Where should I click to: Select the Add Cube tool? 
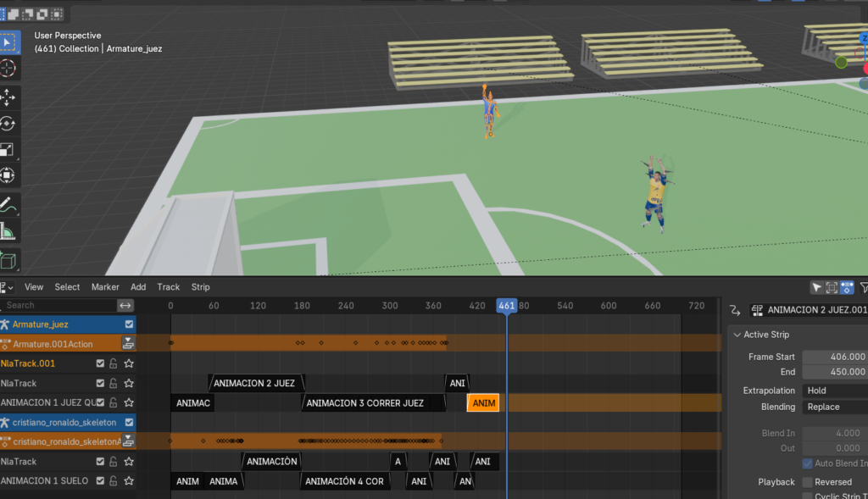click(9, 259)
